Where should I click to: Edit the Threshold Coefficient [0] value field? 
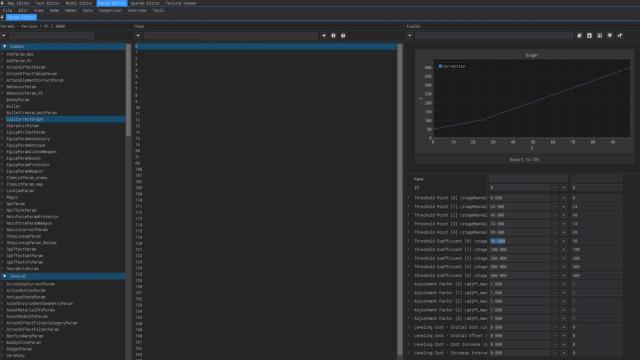click(520, 241)
